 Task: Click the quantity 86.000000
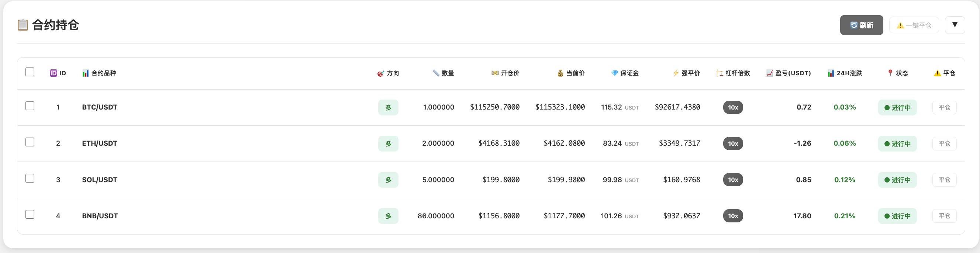pos(436,216)
